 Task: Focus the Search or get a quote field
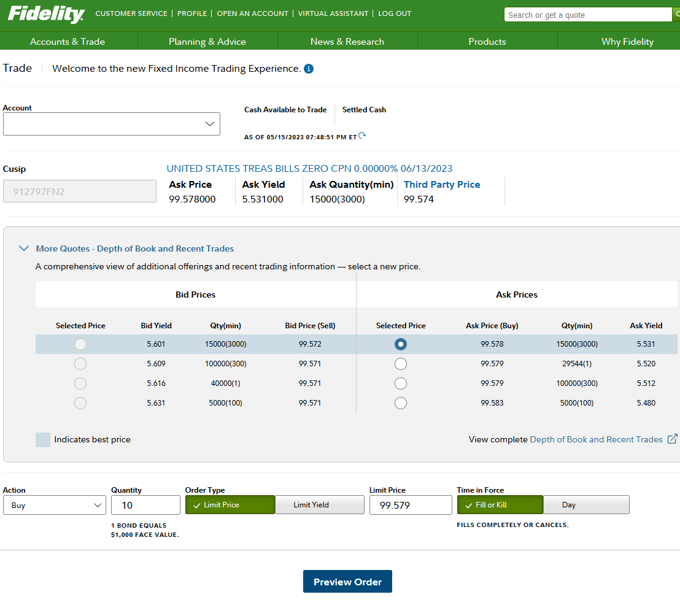click(588, 15)
